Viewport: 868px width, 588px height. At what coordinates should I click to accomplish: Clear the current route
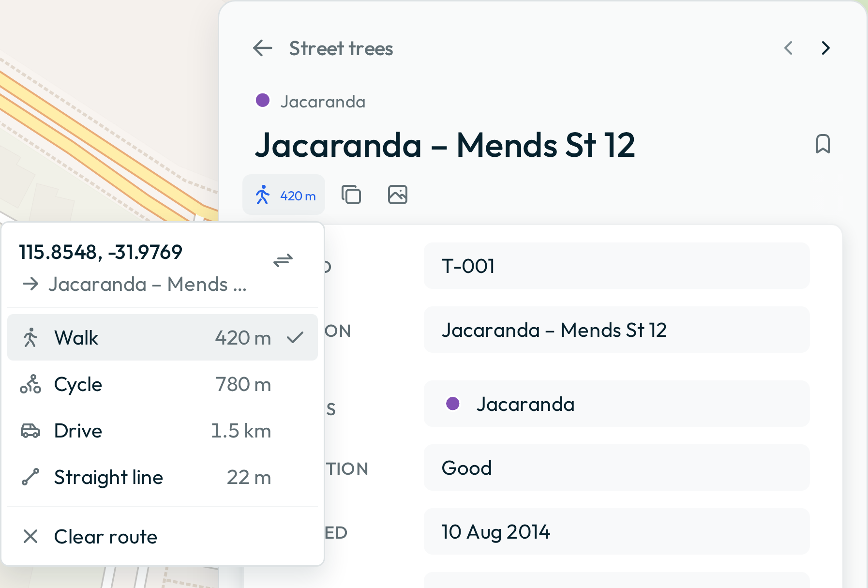163,537
